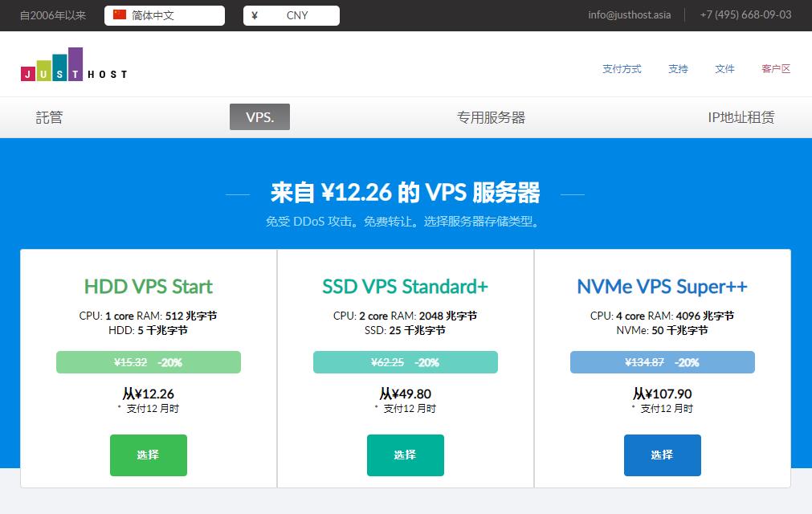Click the 从¥107.90 price text

tap(663, 394)
